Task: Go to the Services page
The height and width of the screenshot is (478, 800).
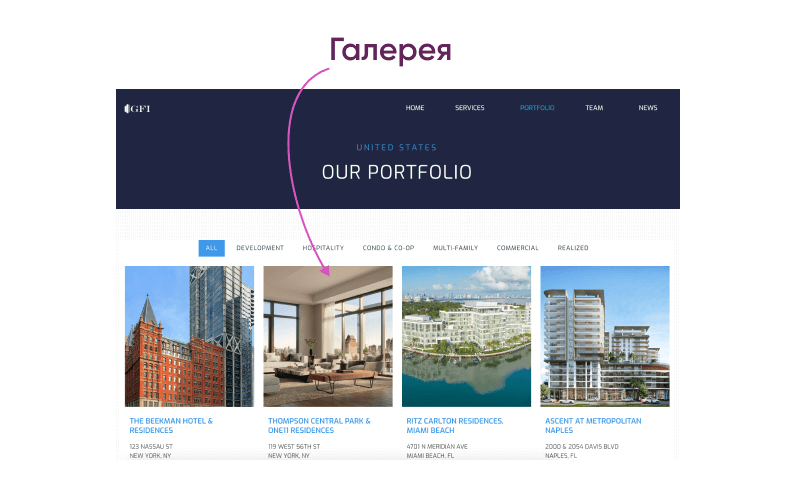Action: [469, 108]
